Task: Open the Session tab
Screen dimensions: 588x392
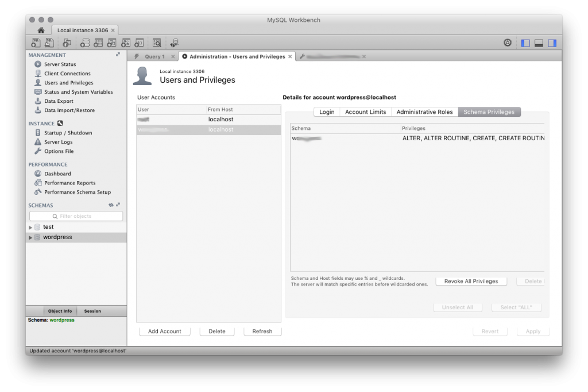Action: 92,311
